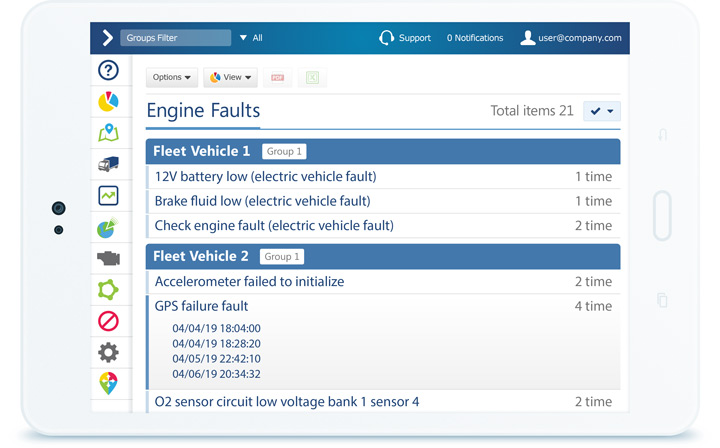The width and height of the screenshot is (720, 448).
Task: Open the dashboard pie chart icon
Action: pyautogui.click(x=108, y=101)
